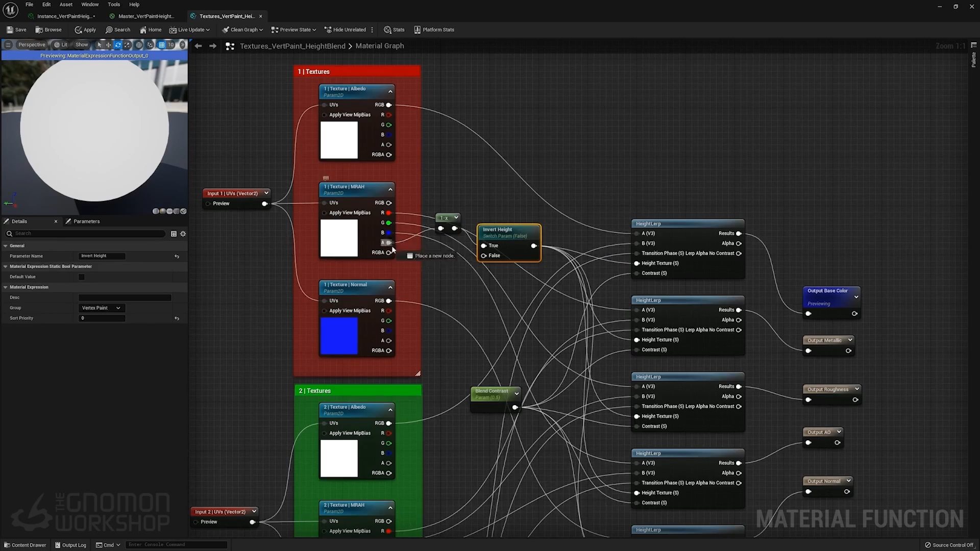Open the Asset menu
The image size is (980, 551).
click(66, 5)
